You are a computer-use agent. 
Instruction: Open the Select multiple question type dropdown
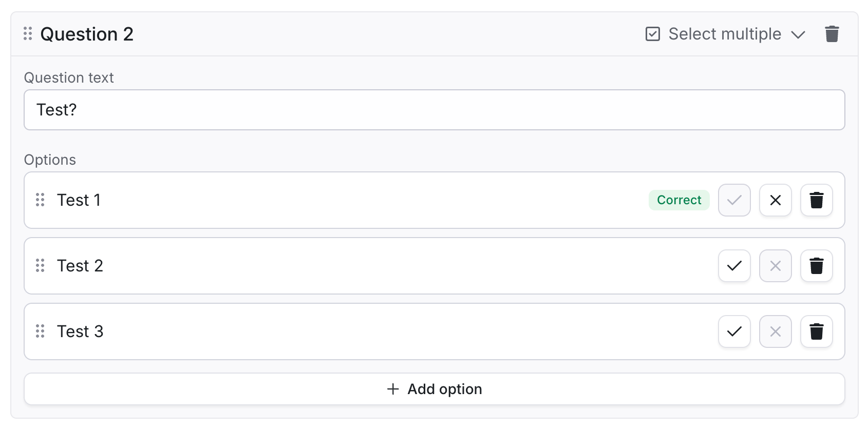click(724, 34)
